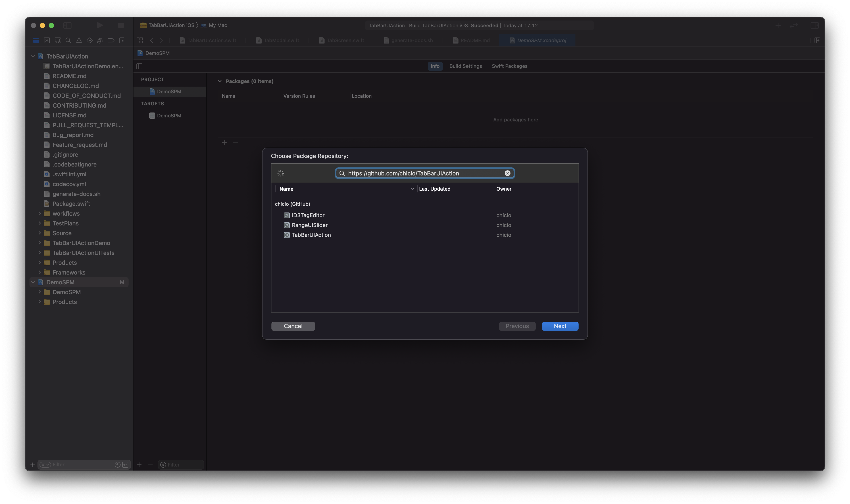Click the Next button
Viewport: 850px width, 504px height.
pos(560,326)
